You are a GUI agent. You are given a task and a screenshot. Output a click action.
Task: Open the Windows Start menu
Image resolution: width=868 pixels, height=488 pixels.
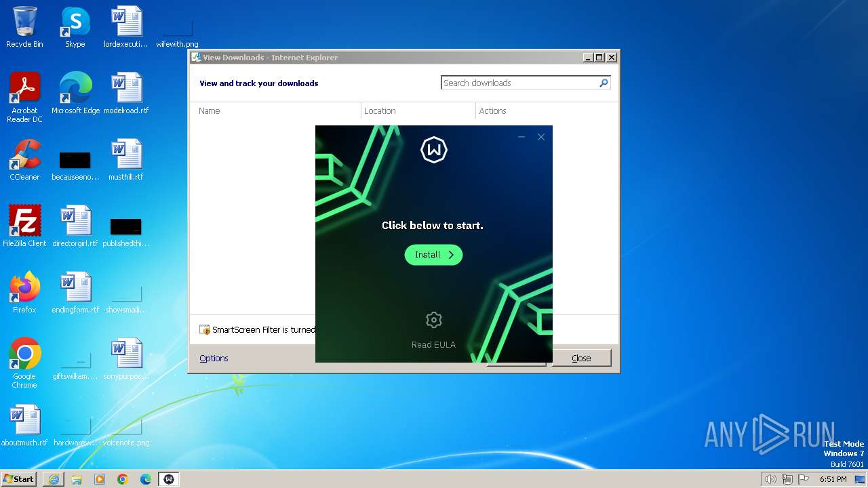click(18, 479)
